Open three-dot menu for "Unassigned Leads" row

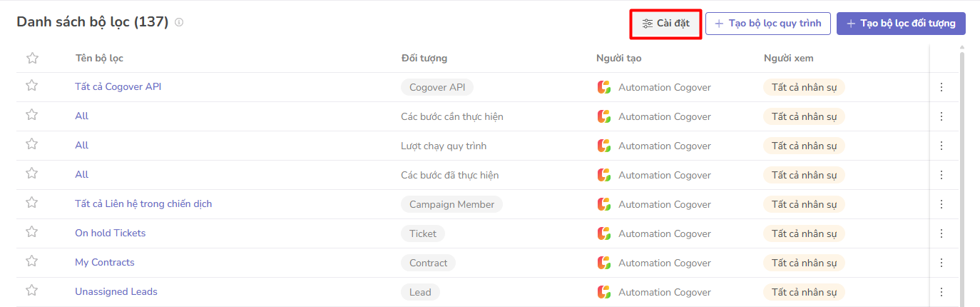pos(941,292)
